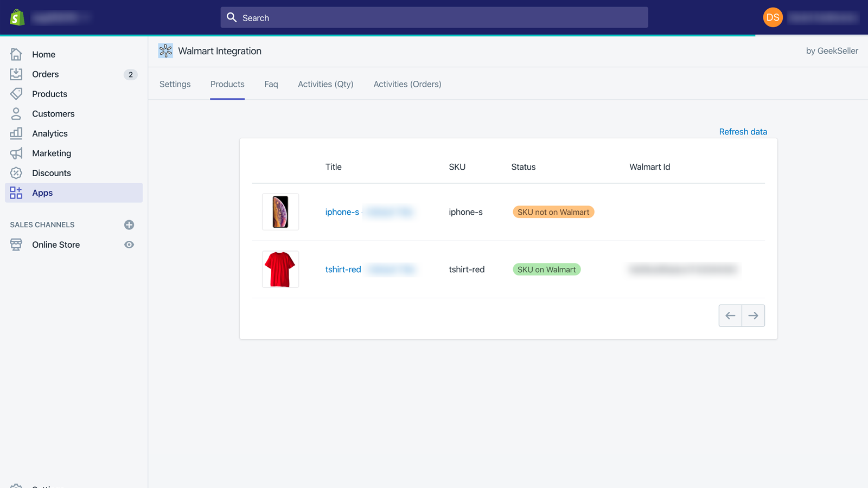Click the SALES CHANNELS heading
The height and width of the screenshot is (488, 868).
click(42, 225)
